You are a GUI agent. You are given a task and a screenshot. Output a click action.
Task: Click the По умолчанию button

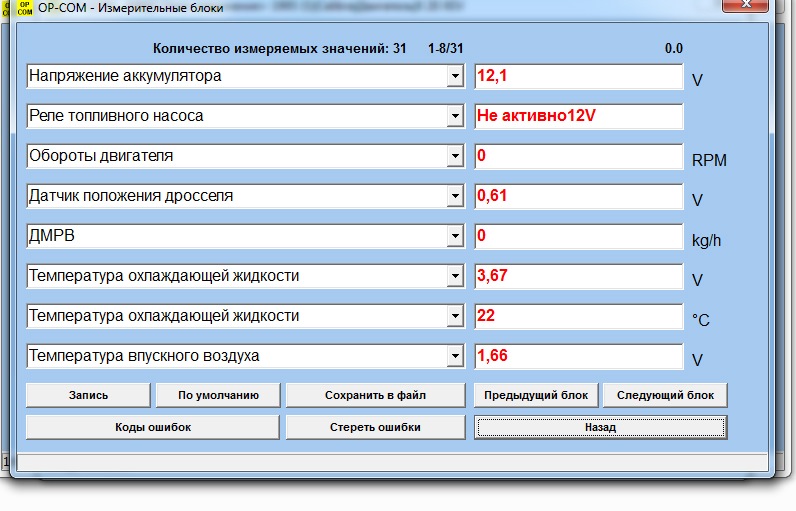218,395
